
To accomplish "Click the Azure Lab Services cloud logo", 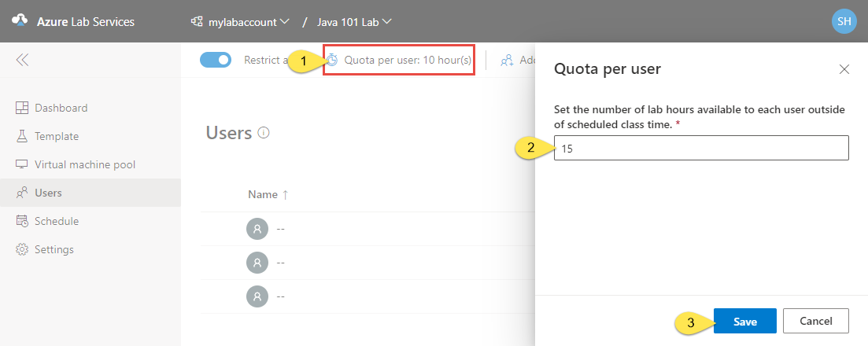I will coord(20,21).
